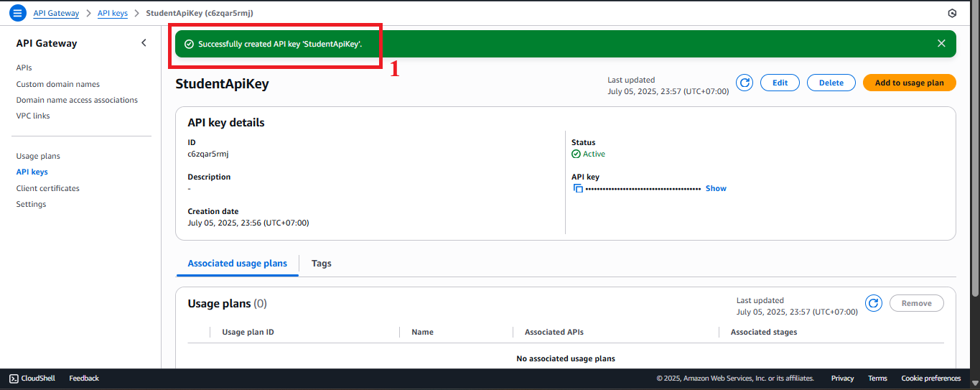Screen dimensions: 980x390
Task: Click the API Gateway sidebar title
Action: [x=47, y=43]
